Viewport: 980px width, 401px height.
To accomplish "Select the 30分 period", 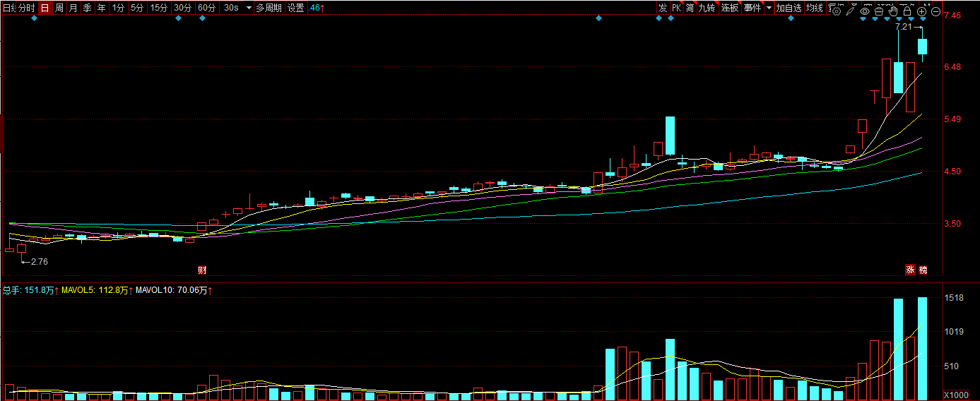I will [182, 8].
